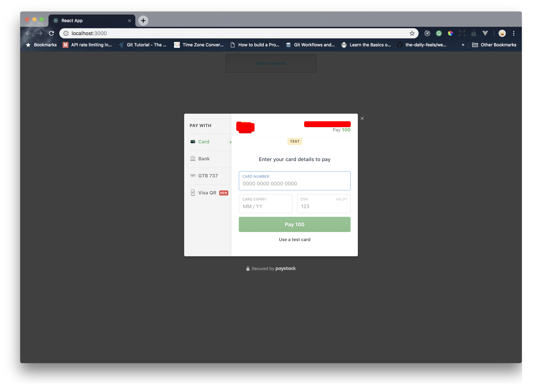This screenshot has height=392, width=542.
Task: Click the Pay 100 green button
Action: 295,224
